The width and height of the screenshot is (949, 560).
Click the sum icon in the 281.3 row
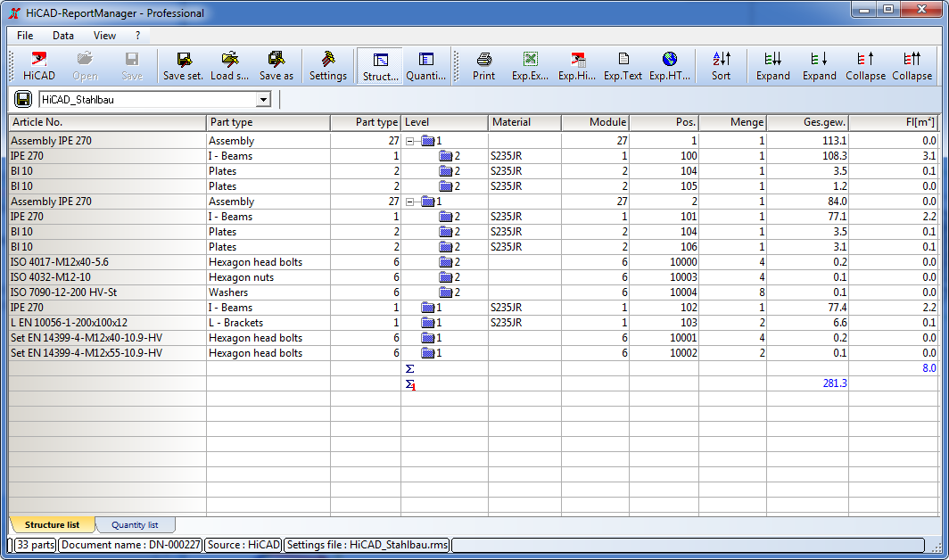tap(410, 383)
